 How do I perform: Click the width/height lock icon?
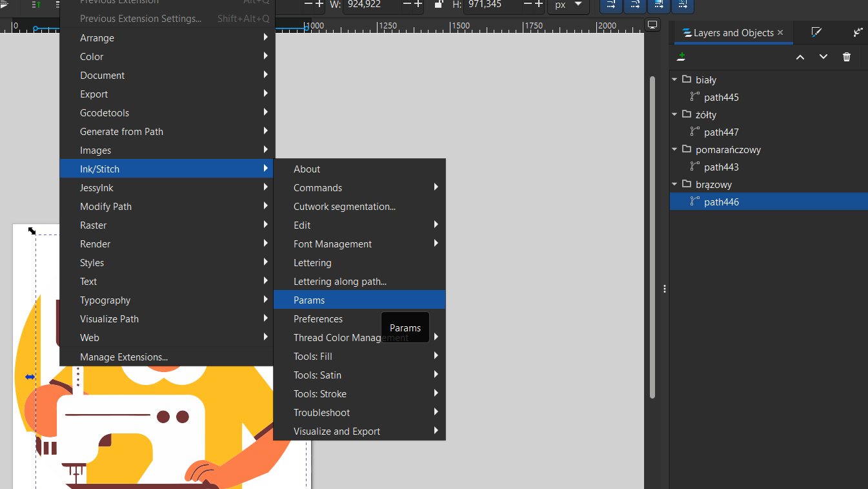(x=439, y=5)
